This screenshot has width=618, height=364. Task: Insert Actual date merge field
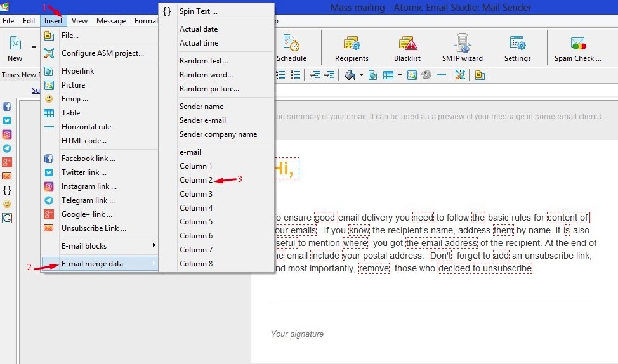click(216, 29)
